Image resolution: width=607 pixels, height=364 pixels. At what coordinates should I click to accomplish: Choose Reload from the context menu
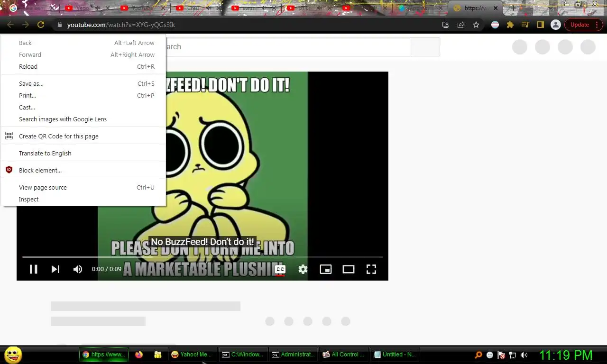[83, 66]
